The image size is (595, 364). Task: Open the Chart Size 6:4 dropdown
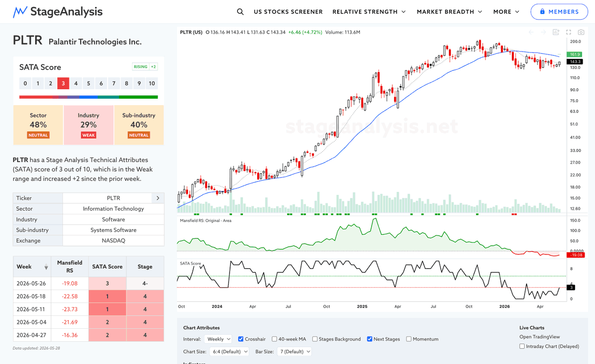tap(229, 351)
